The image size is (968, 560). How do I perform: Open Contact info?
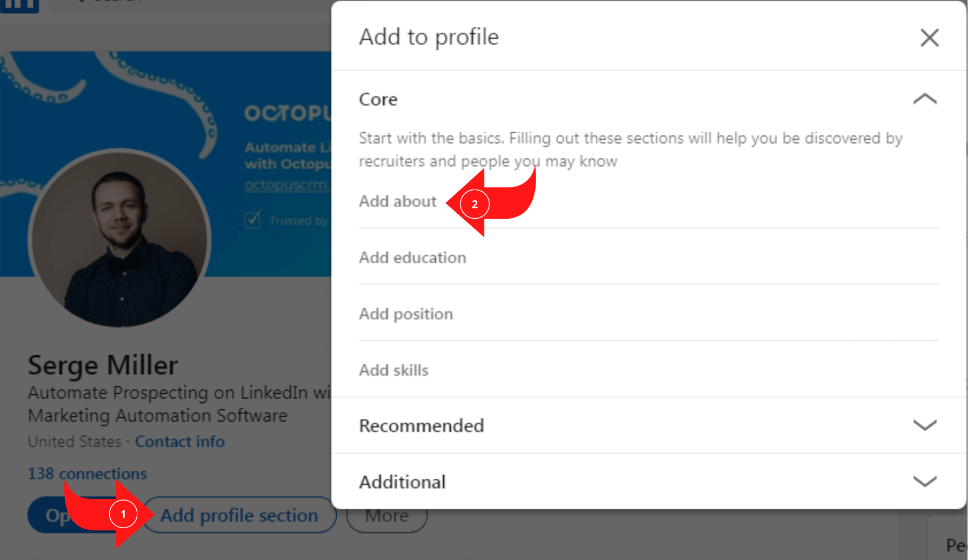coord(179,441)
